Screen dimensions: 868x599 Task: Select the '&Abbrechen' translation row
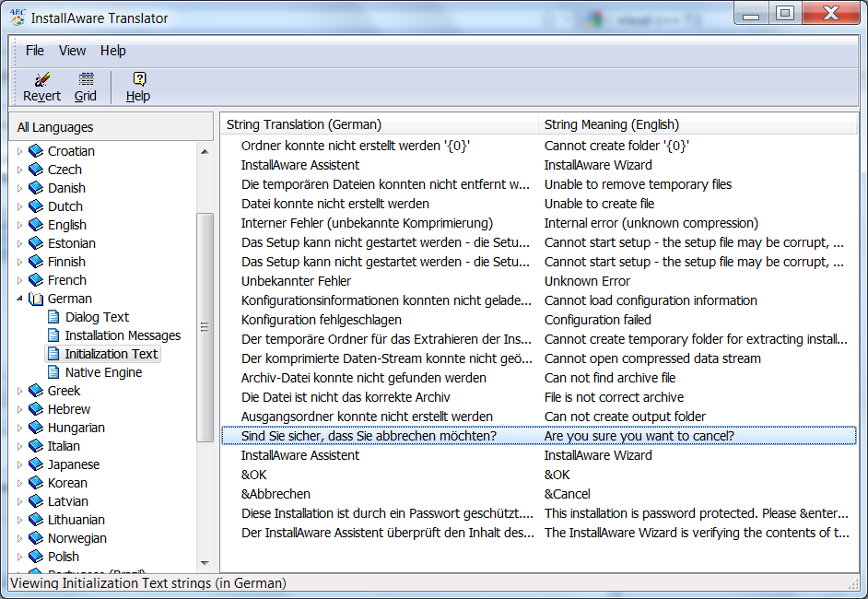pos(539,494)
